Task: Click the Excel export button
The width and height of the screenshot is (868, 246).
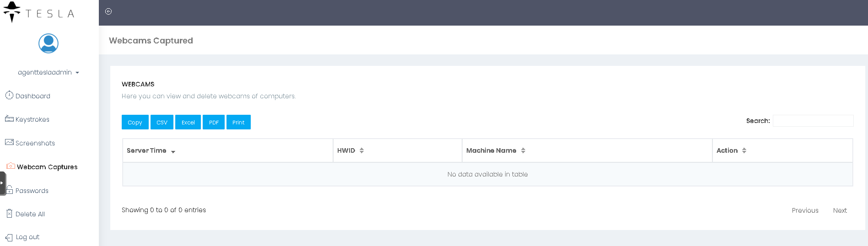Action: coord(188,122)
